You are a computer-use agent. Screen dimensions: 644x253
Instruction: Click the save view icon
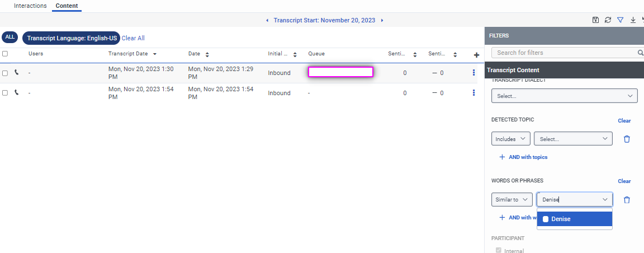(596, 20)
